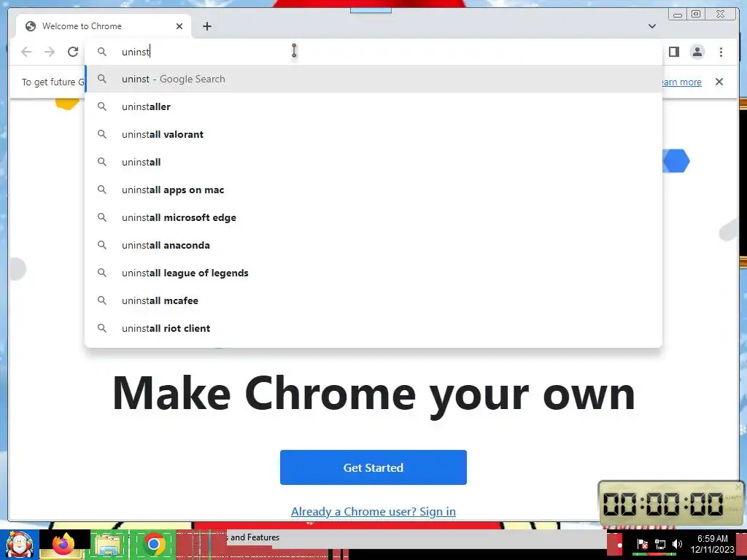Open Chrome's three-dot menu
747x560 pixels.
[x=721, y=52]
